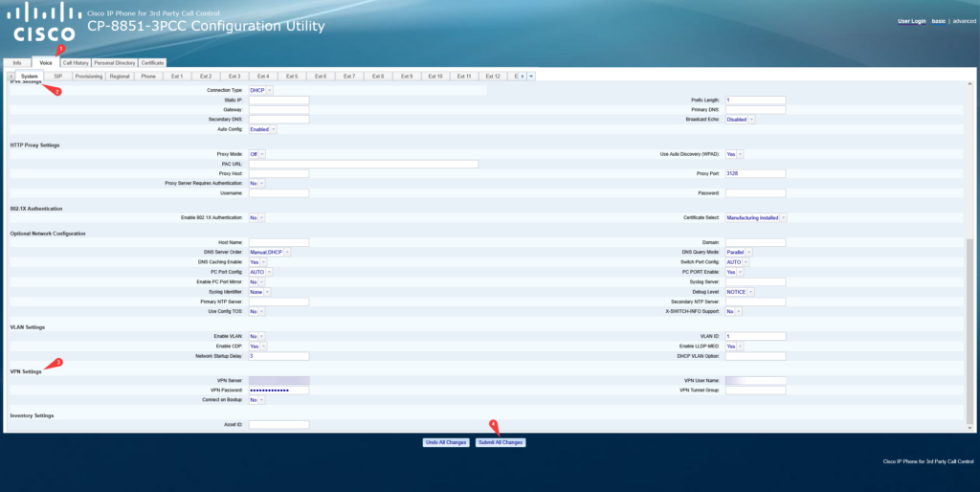Click the VPN Password field
Viewport: 980px width, 492px height.
pos(278,391)
